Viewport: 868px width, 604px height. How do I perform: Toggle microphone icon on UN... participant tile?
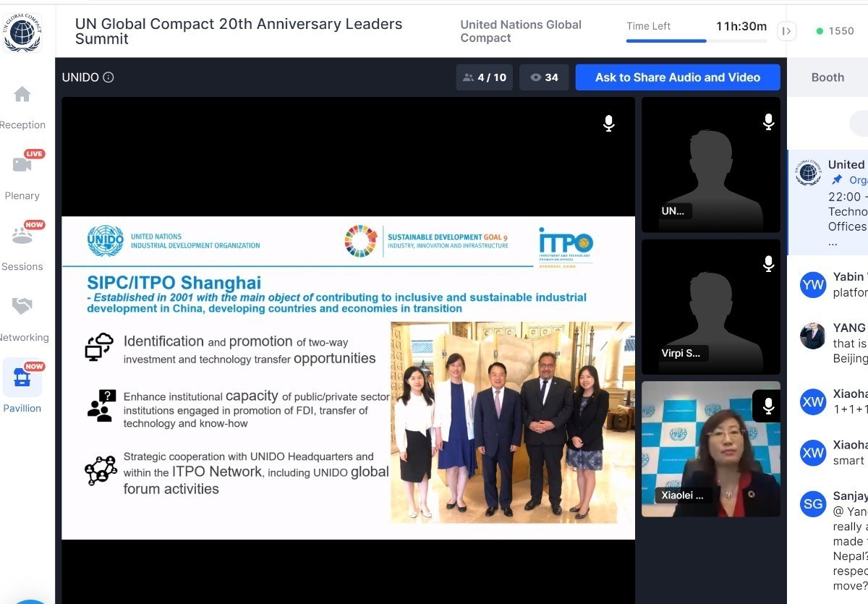pyautogui.click(x=769, y=123)
